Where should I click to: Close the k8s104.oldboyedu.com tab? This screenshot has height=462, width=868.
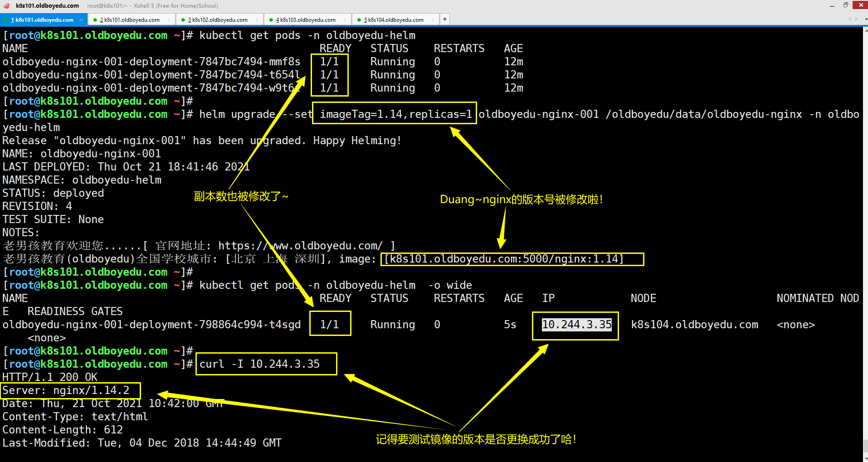[x=433, y=20]
